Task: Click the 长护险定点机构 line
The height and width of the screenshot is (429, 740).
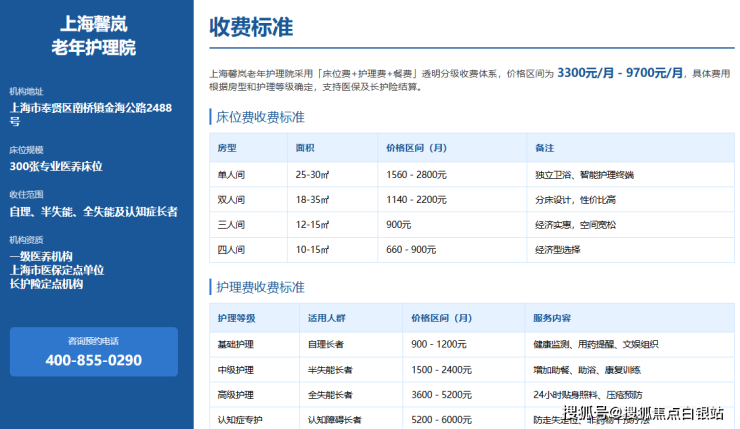Action: tap(46, 284)
